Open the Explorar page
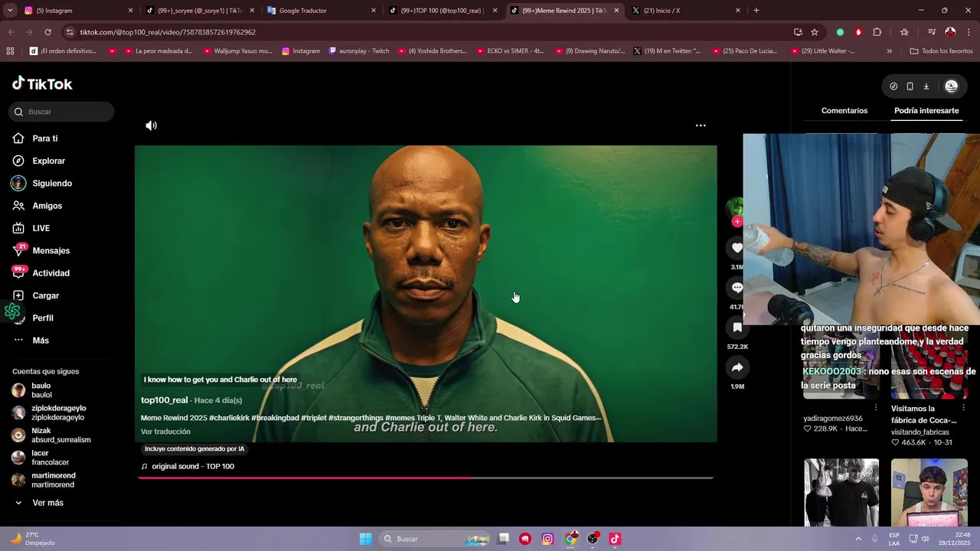The width and height of the screenshot is (980, 551). [48, 161]
